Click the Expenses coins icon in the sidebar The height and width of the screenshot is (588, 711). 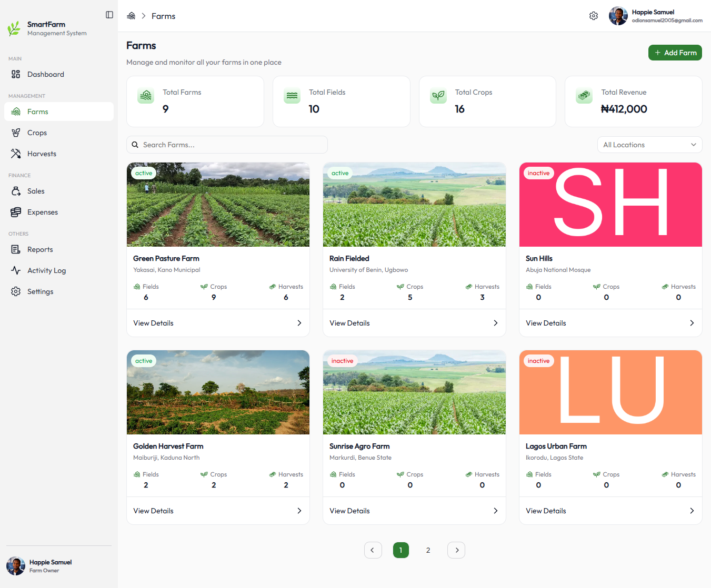click(16, 212)
